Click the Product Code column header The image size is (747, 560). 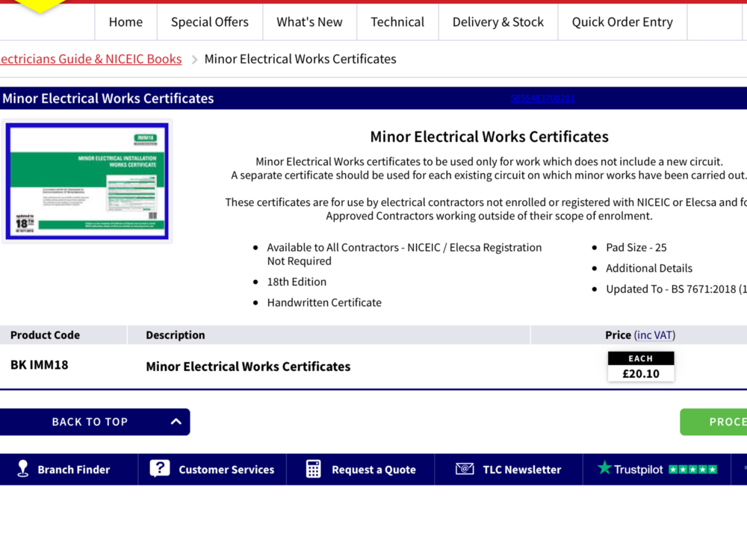coord(46,335)
